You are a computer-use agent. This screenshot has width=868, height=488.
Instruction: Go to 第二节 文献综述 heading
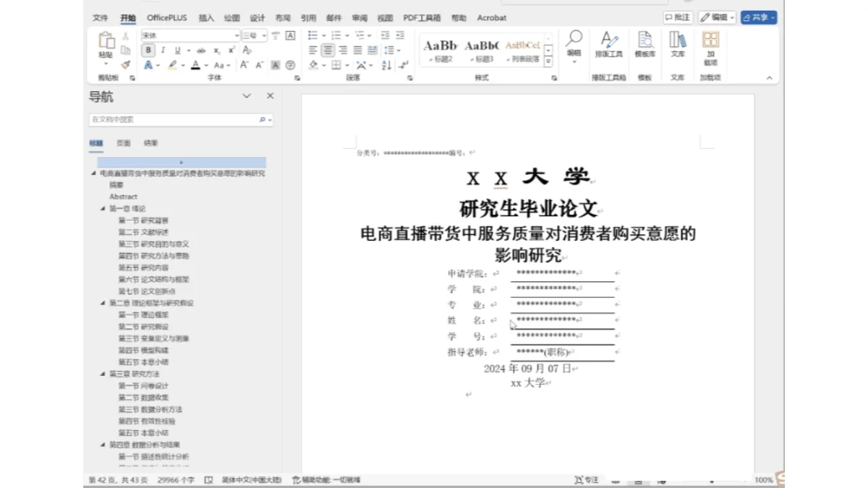click(143, 232)
